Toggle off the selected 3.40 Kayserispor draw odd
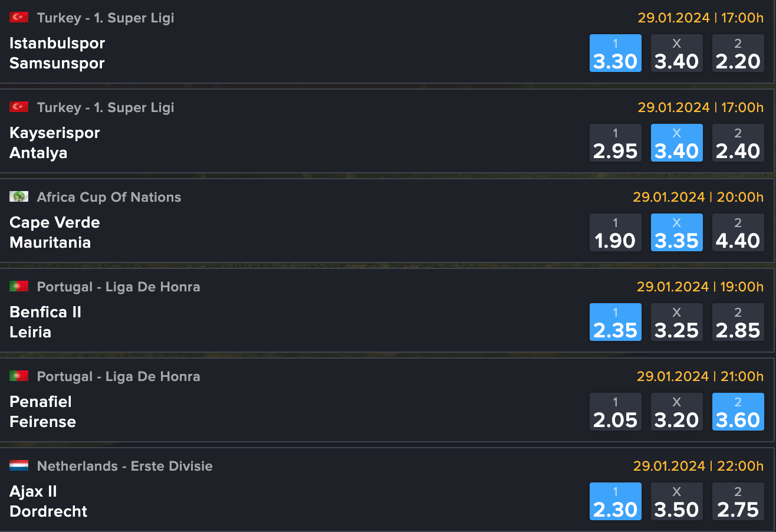 point(676,143)
